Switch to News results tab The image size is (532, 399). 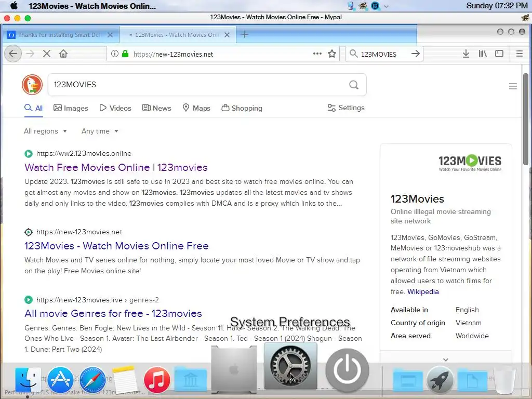coord(157,108)
